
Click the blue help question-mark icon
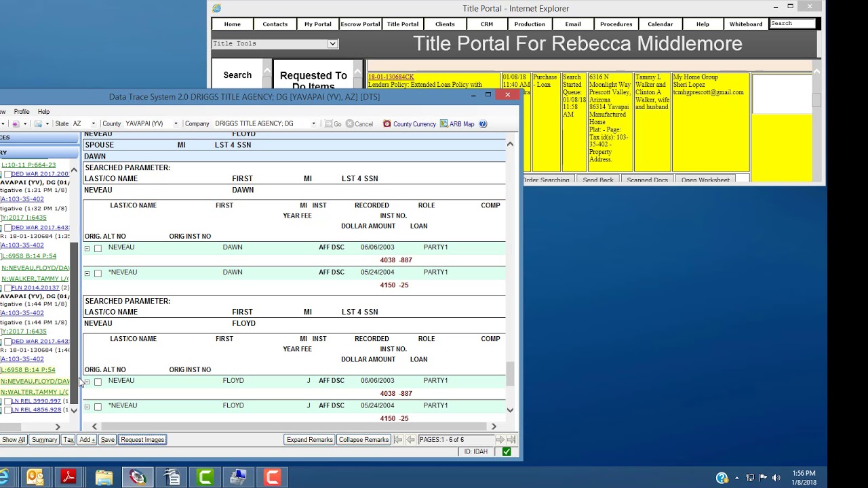click(x=483, y=124)
